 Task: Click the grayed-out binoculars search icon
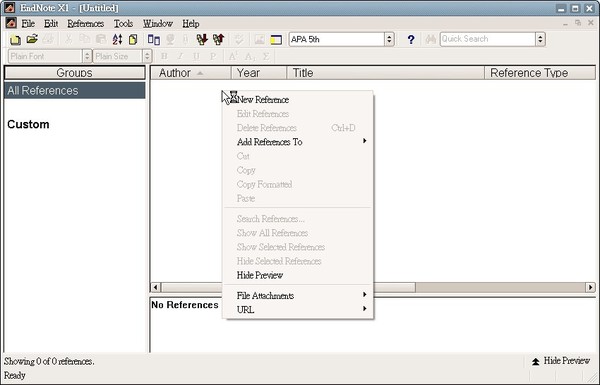click(430, 39)
